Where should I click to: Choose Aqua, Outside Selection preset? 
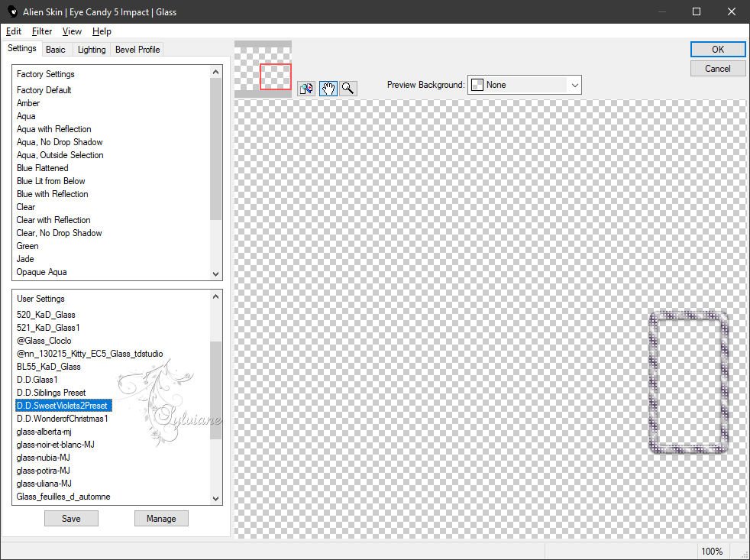pos(60,154)
